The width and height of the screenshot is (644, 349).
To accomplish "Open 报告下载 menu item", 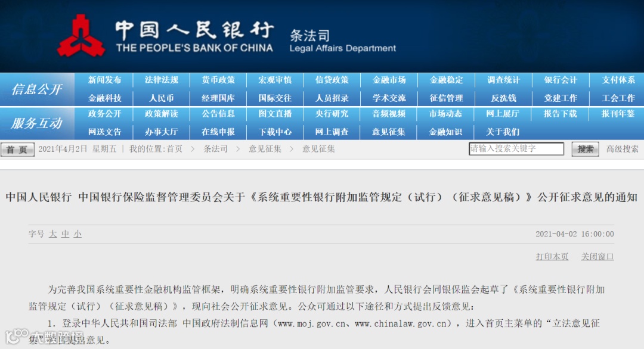I will 560,114.
